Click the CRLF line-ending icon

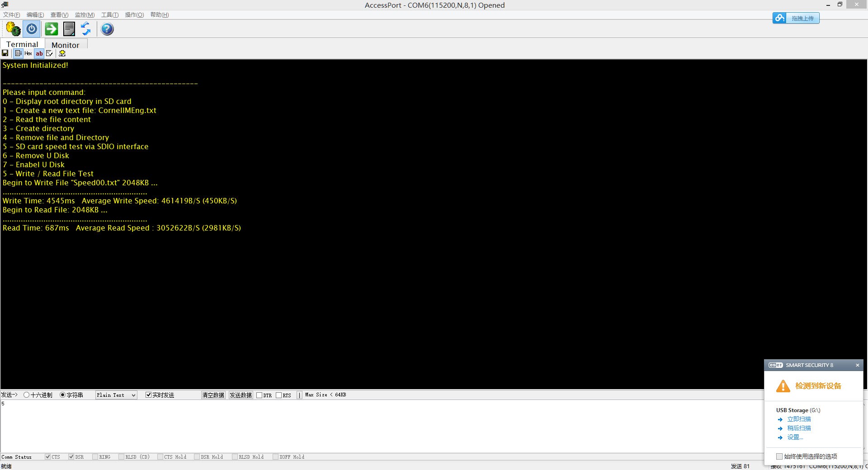point(62,53)
